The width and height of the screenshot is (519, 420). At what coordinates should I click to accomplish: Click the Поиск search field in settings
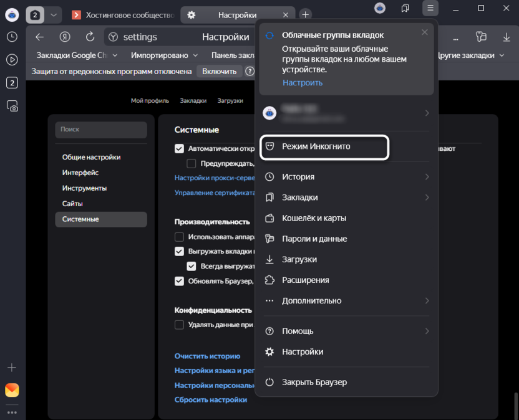point(100,129)
